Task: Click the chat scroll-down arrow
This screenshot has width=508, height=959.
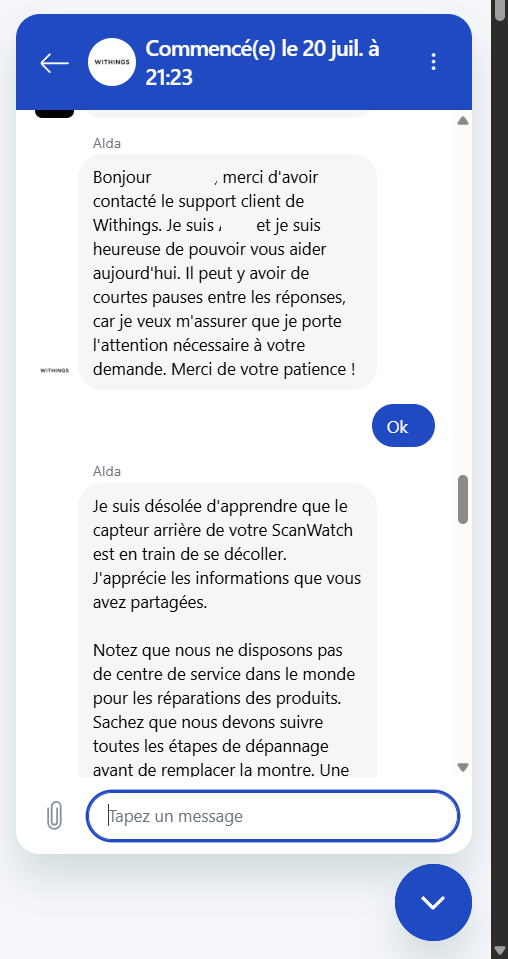Action: click(463, 767)
